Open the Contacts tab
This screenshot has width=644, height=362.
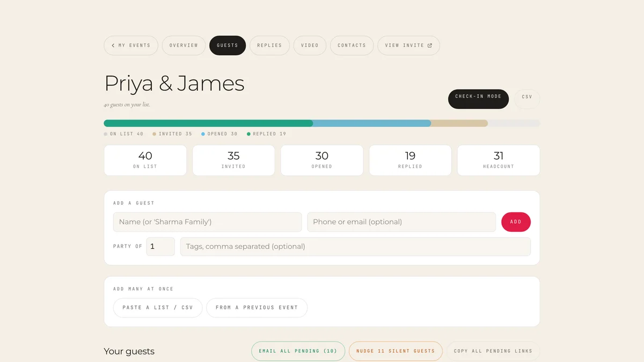click(352, 46)
